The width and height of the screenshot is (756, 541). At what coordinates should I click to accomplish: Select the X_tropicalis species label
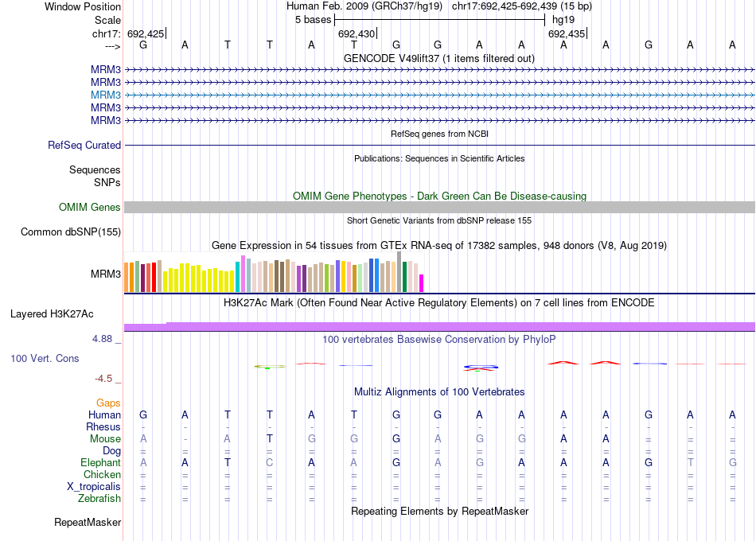(x=94, y=487)
